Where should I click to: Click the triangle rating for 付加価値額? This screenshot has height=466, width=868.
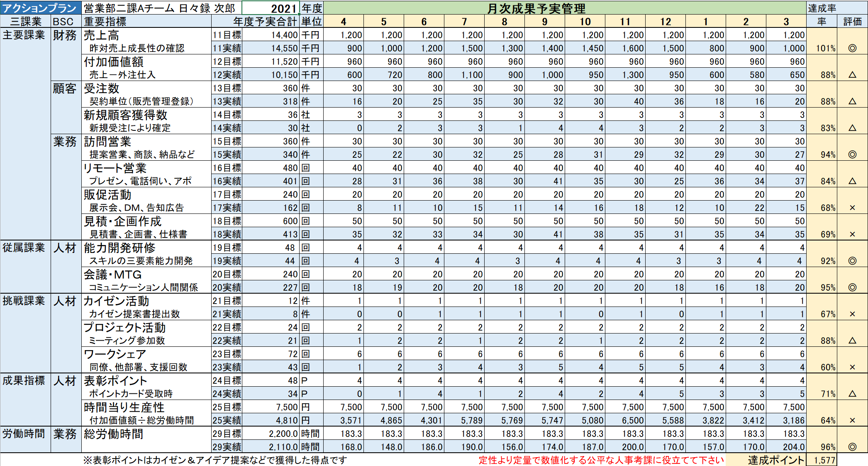click(x=852, y=75)
